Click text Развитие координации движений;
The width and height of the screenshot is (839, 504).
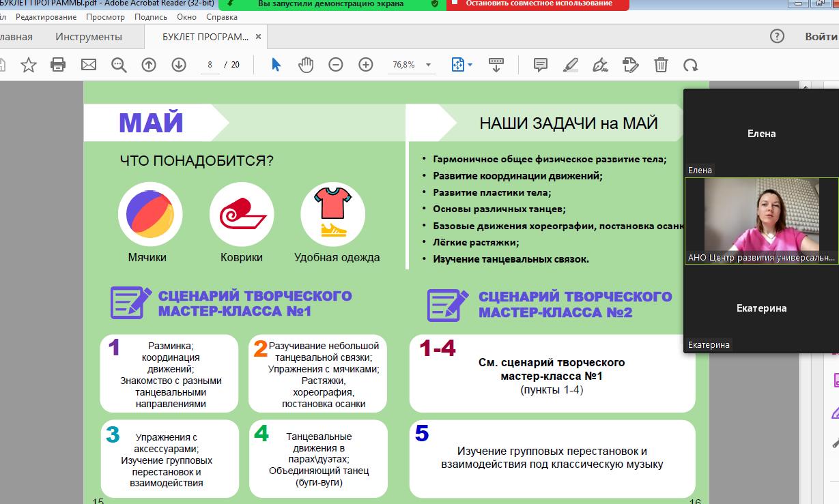pyautogui.click(x=518, y=176)
